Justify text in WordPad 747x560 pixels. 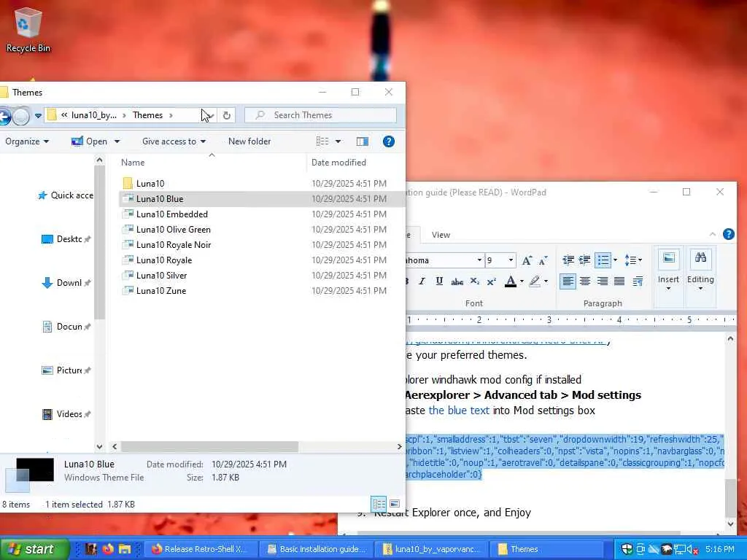click(x=619, y=281)
